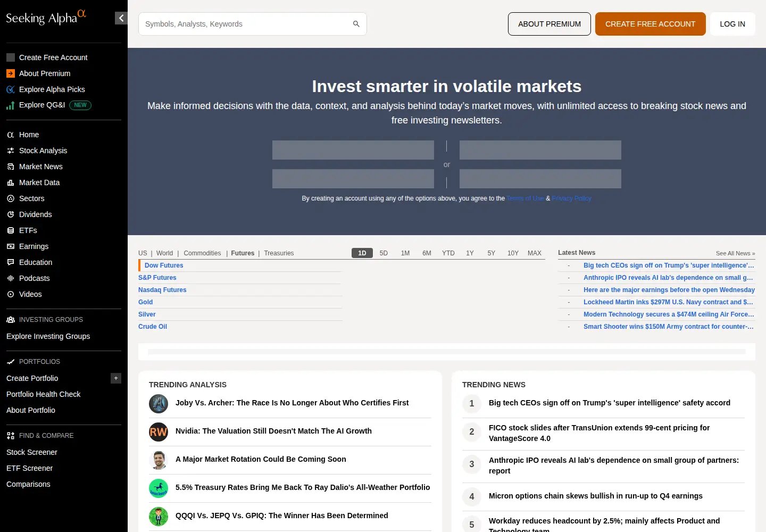766x532 pixels.
Task: Click the Seeking Alpha logo
Action: pos(46,18)
